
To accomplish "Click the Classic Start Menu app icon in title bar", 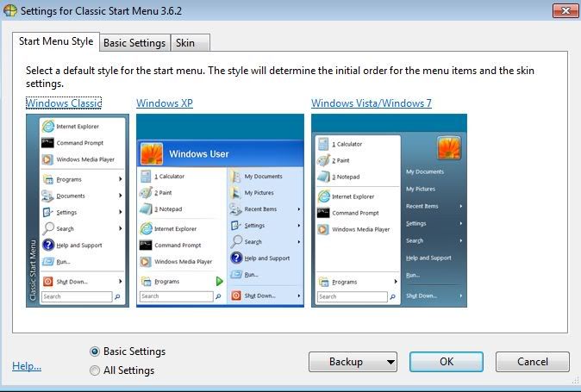I will click(x=10, y=10).
